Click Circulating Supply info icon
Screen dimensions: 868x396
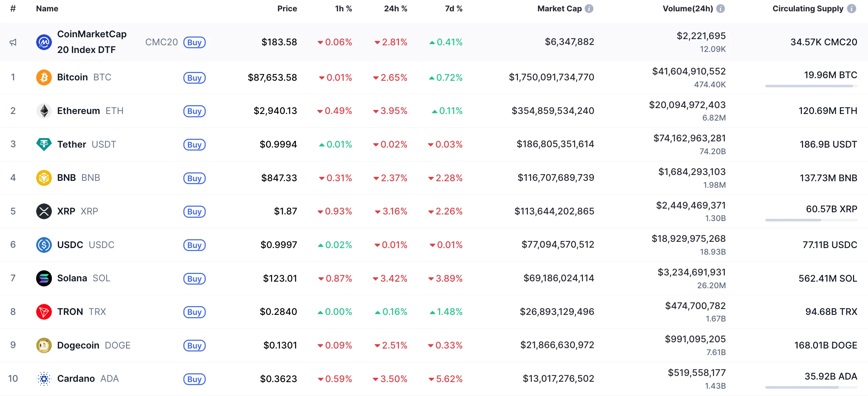(x=852, y=9)
